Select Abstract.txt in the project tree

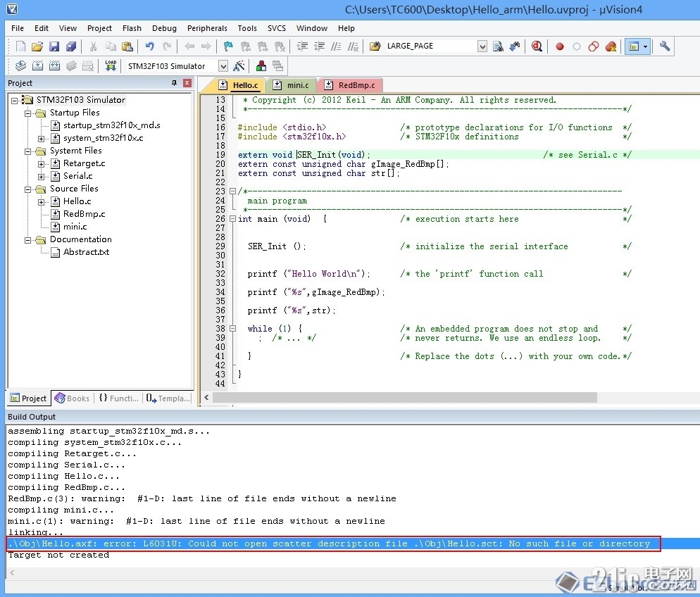pos(86,252)
